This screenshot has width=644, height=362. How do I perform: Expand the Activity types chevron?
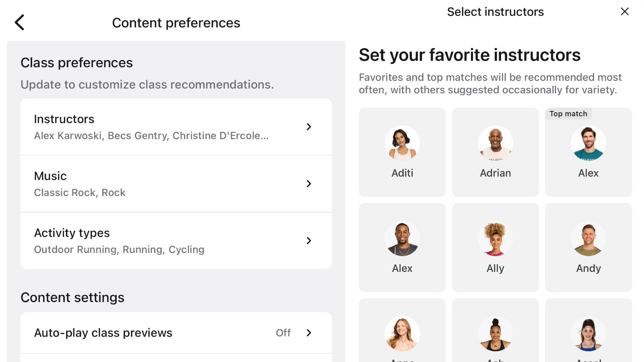(x=309, y=241)
